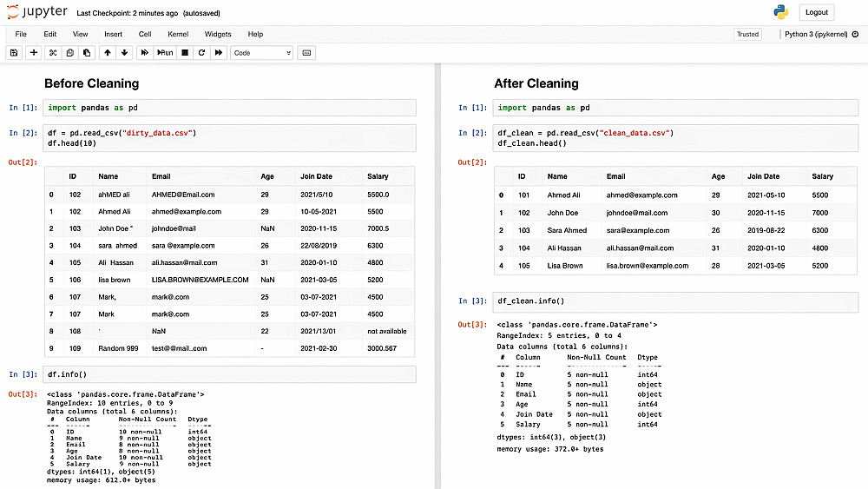Select the dirty_data.csv read_csv code cell

click(229, 138)
